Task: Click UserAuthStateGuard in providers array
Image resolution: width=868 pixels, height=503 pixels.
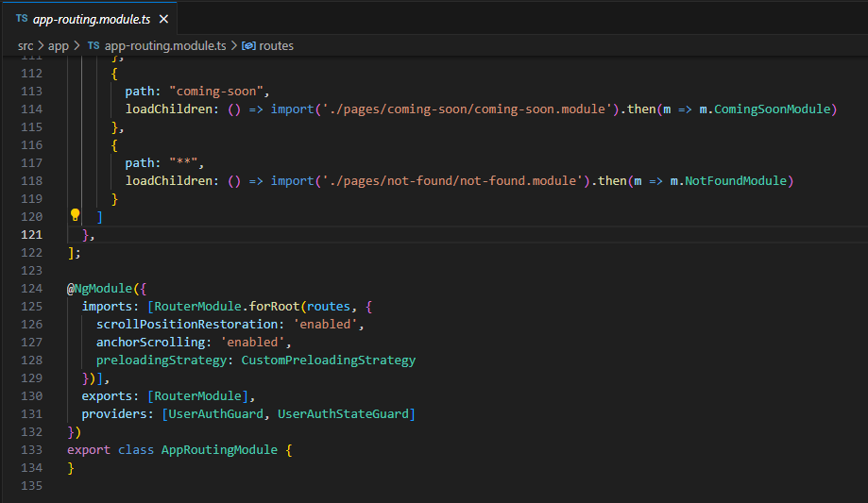Action: [343, 414]
